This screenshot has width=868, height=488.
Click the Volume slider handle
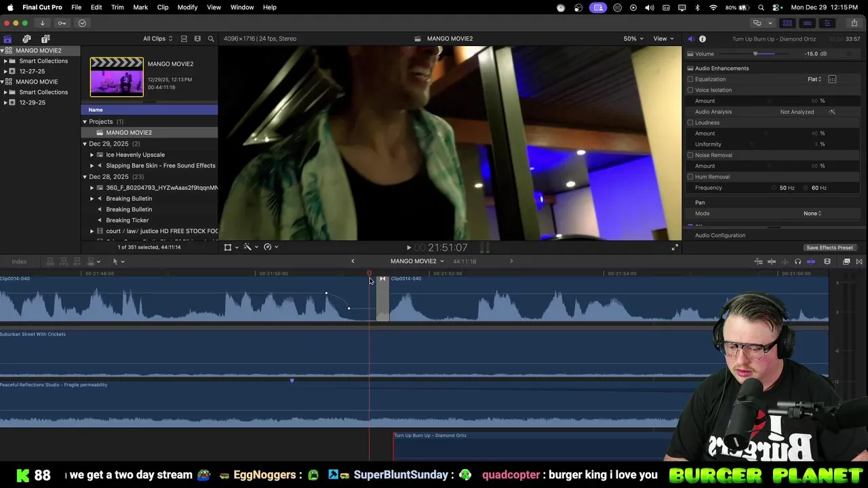[755, 54]
